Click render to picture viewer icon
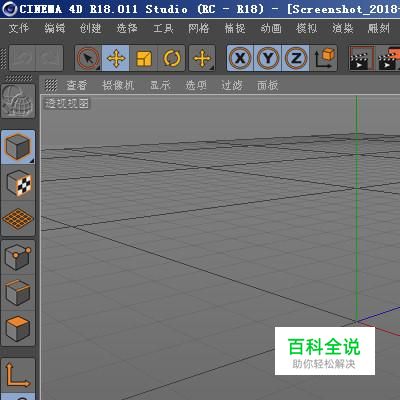The height and width of the screenshot is (400, 400). (x=388, y=58)
